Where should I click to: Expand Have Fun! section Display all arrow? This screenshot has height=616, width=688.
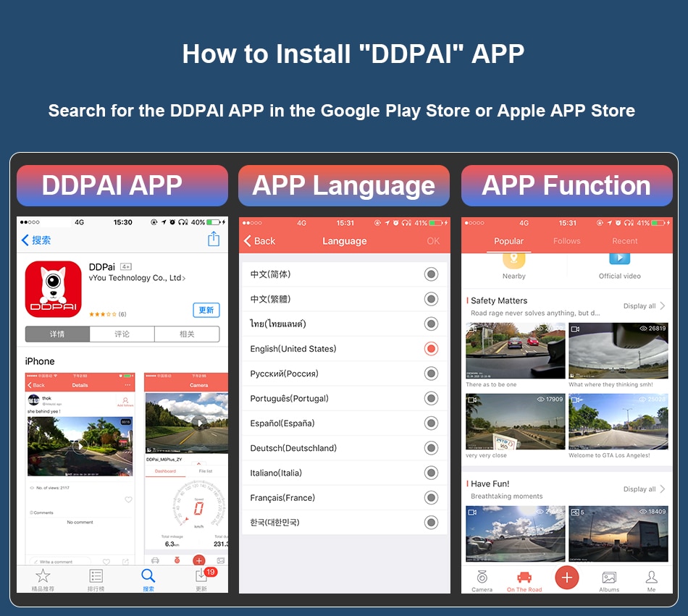click(663, 489)
